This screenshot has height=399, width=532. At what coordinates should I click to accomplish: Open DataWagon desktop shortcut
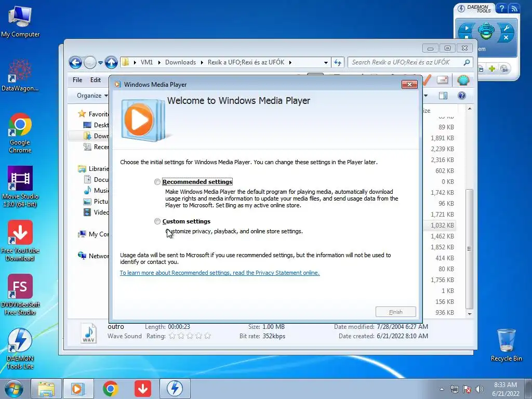click(x=20, y=75)
